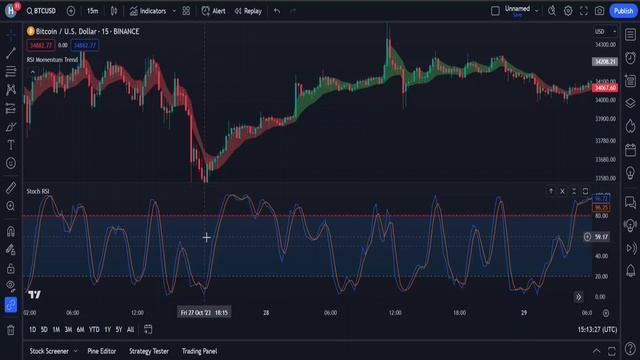Select the 1M date range
This screenshot has height=360, width=640.
pyautogui.click(x=56, y=329)
